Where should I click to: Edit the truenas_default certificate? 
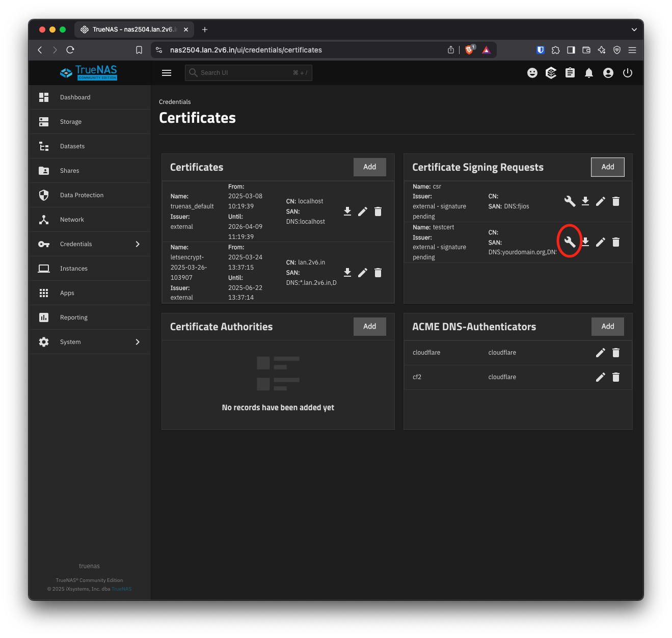(363, 211)
